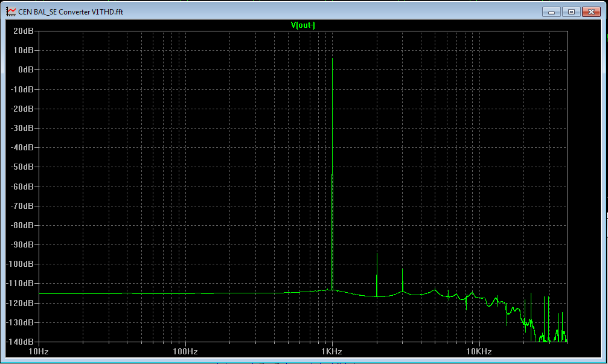608x364 pixels.
Task: Click the -30dB axis label
Action: point(22,128)
